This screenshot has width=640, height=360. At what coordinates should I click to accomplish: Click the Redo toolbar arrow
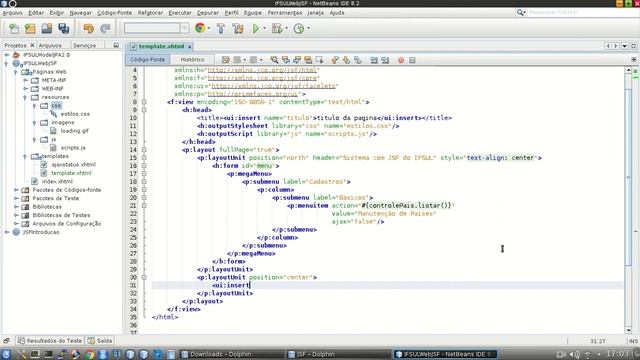(x=105, y=29)
